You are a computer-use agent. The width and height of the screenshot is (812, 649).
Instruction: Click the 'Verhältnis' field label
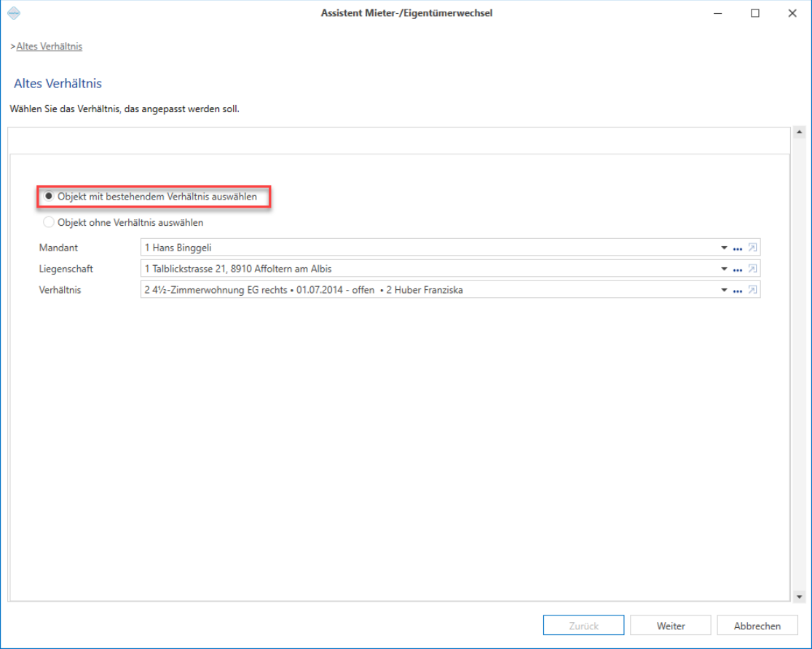pyautogui.click(x=60, y=290)
